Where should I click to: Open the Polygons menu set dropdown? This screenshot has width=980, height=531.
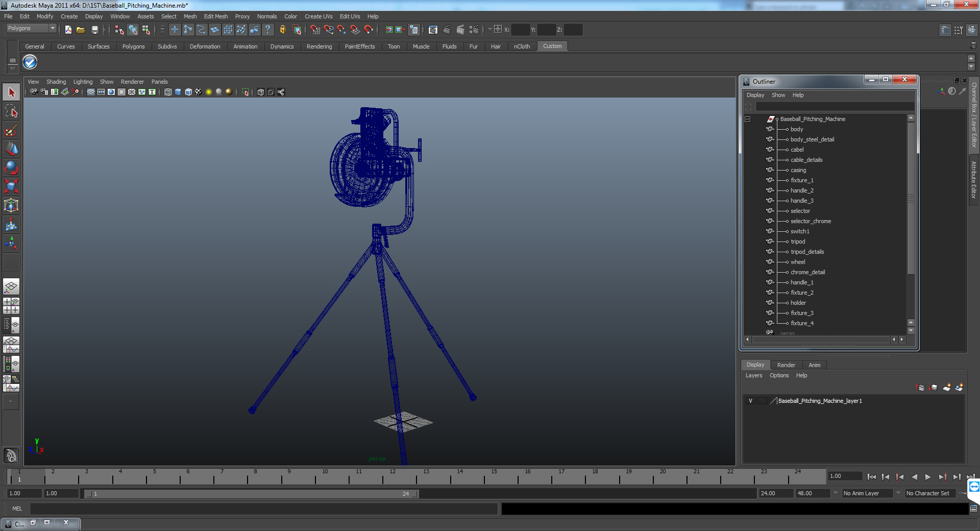pos(31,29)
